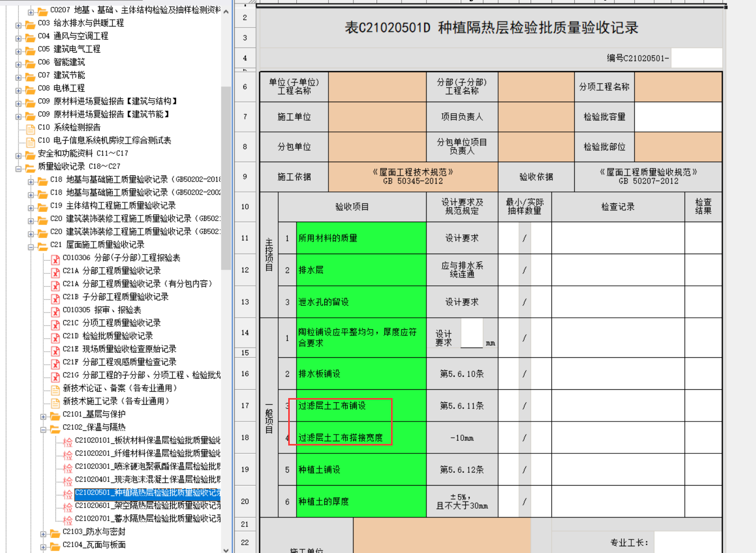Screen dimensions: 756x553
Task: Click the red file icon of C21F 分部工程观感质量检查记录
Action: click(55, 363)
